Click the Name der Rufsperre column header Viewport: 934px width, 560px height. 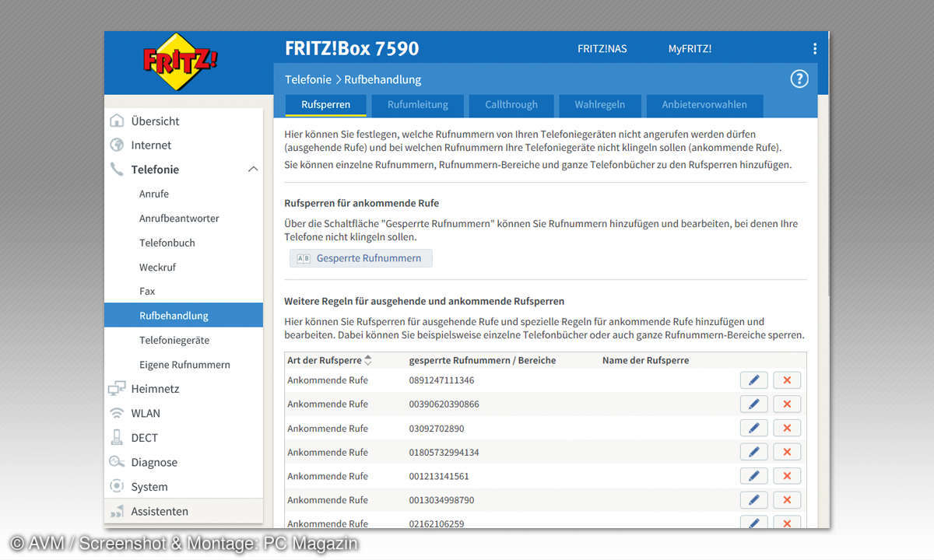pos(645,360)
